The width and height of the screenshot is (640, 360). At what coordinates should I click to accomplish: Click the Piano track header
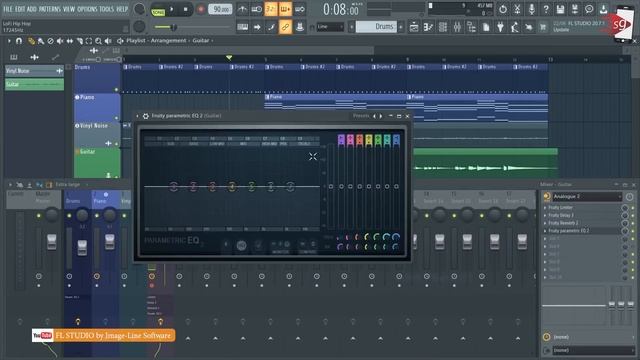tap(97, 107)
